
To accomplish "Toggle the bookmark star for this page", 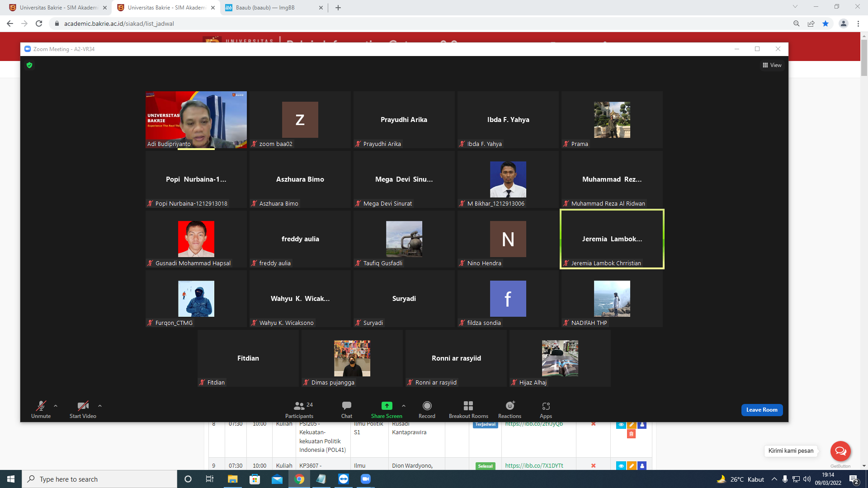I will [826, 23].
